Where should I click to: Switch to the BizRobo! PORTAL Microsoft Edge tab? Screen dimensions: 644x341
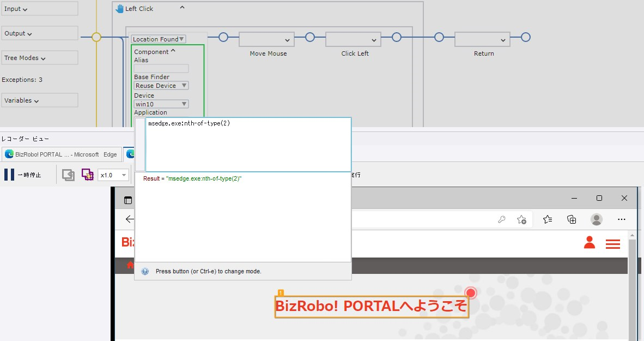[62, 154]
